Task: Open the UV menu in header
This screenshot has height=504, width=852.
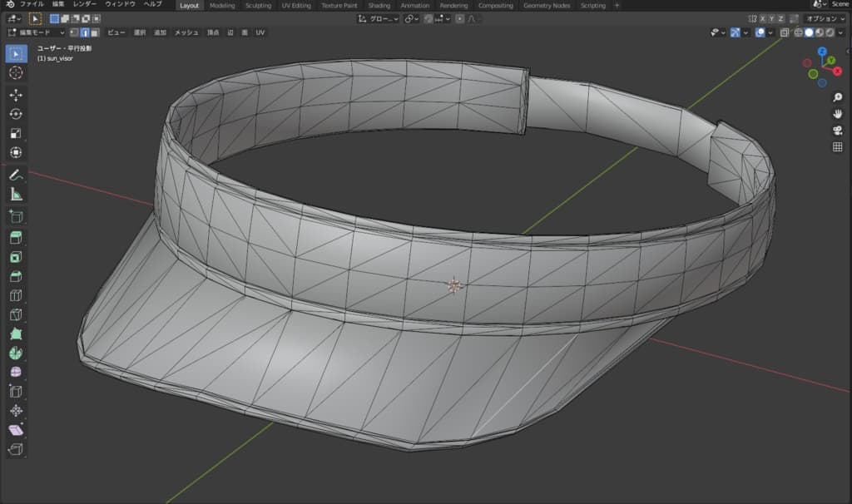Action: 260,32
